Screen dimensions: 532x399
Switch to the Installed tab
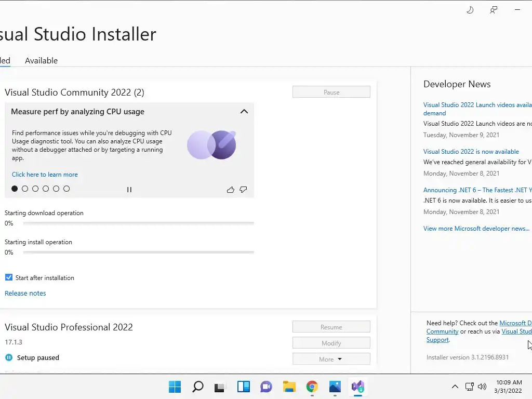pos(5,60)
